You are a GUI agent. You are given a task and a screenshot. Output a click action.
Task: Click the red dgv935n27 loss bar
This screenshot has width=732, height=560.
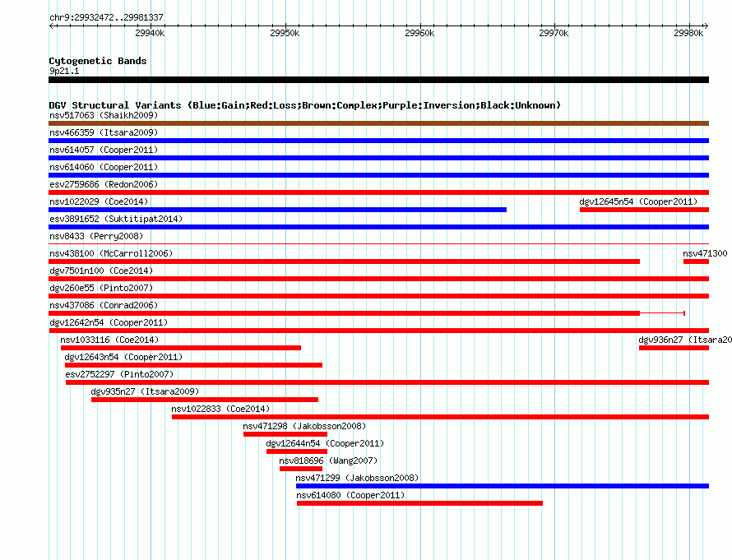tap(205, 400)
